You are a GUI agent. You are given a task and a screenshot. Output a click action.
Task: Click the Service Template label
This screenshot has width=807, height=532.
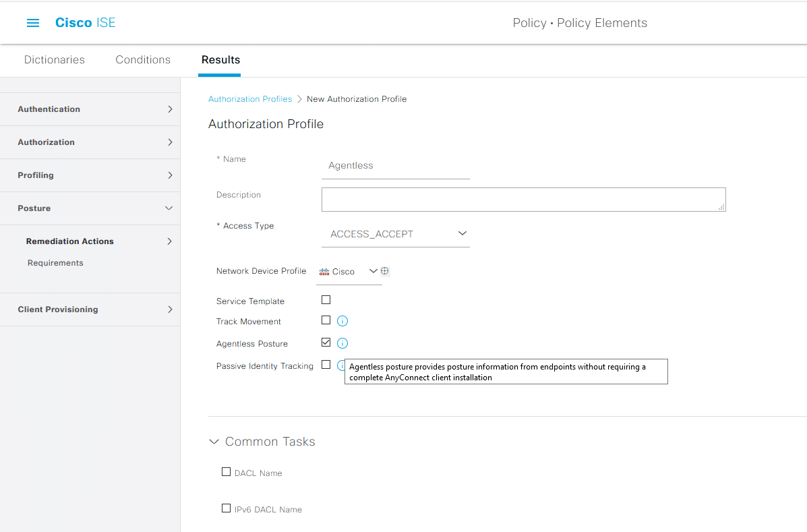[250, 301]
